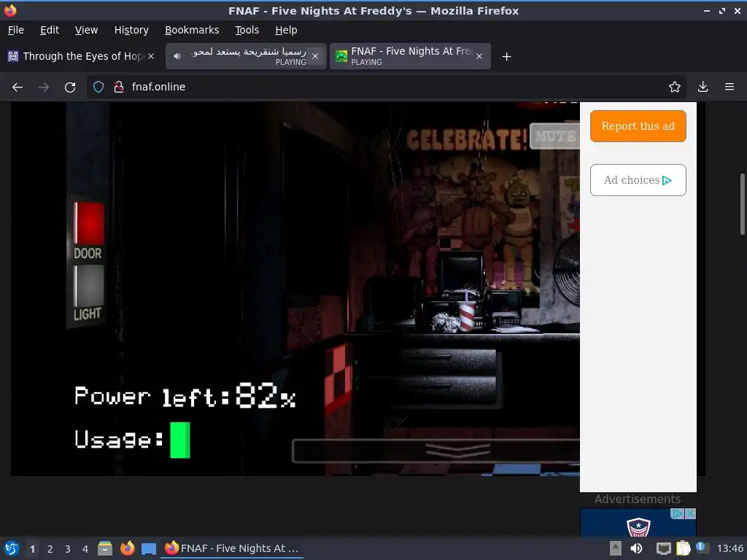
Task: Click the 13:46 clock
Action: [729, 548]
